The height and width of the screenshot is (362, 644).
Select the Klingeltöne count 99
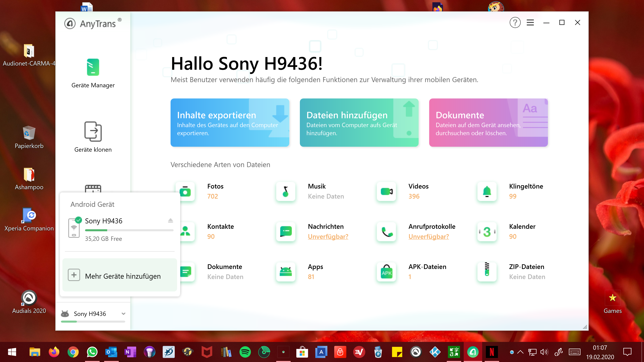click(513, 196)
